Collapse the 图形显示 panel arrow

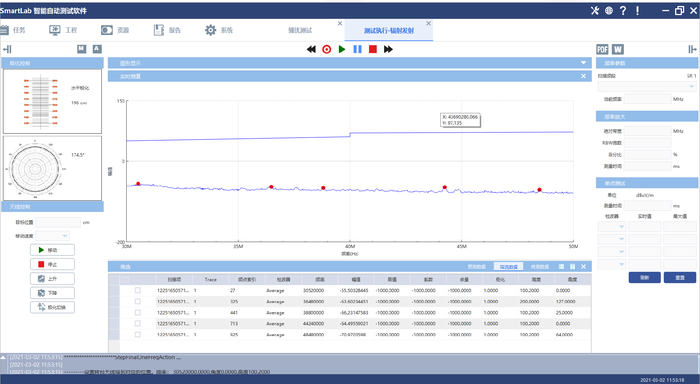[583, 63]
